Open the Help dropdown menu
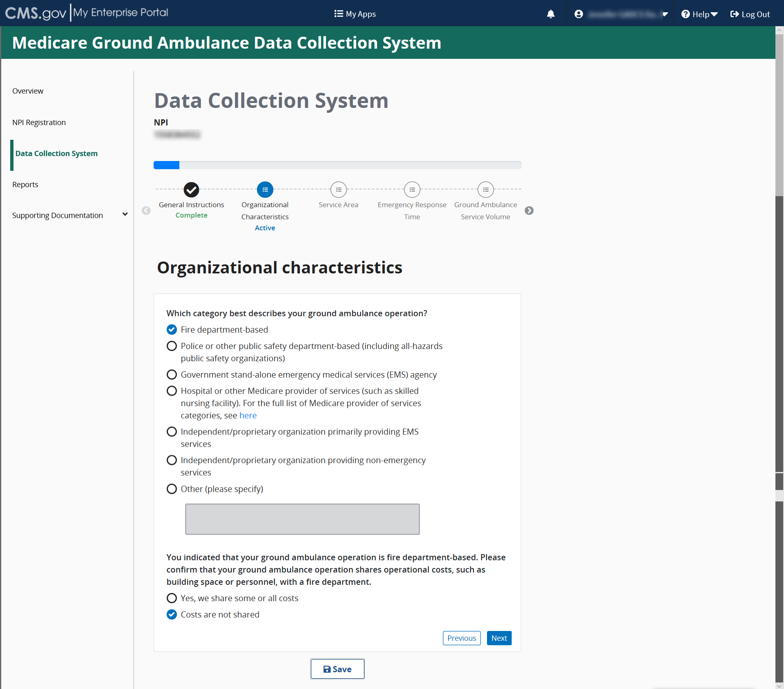 click(699, 14)
